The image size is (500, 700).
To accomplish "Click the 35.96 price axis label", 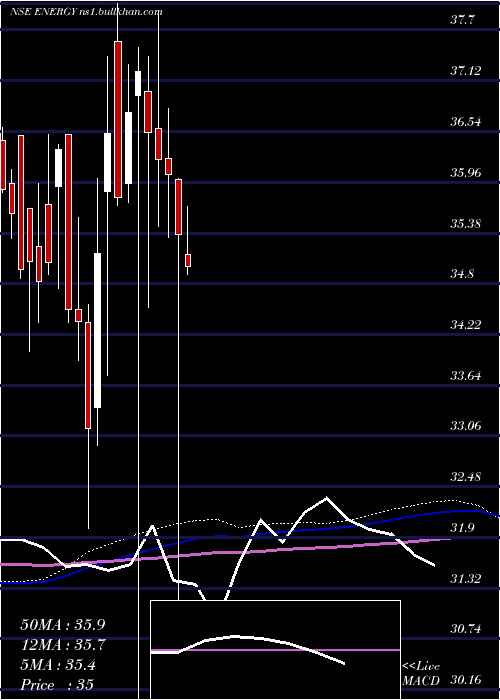I will coord(466,172).
